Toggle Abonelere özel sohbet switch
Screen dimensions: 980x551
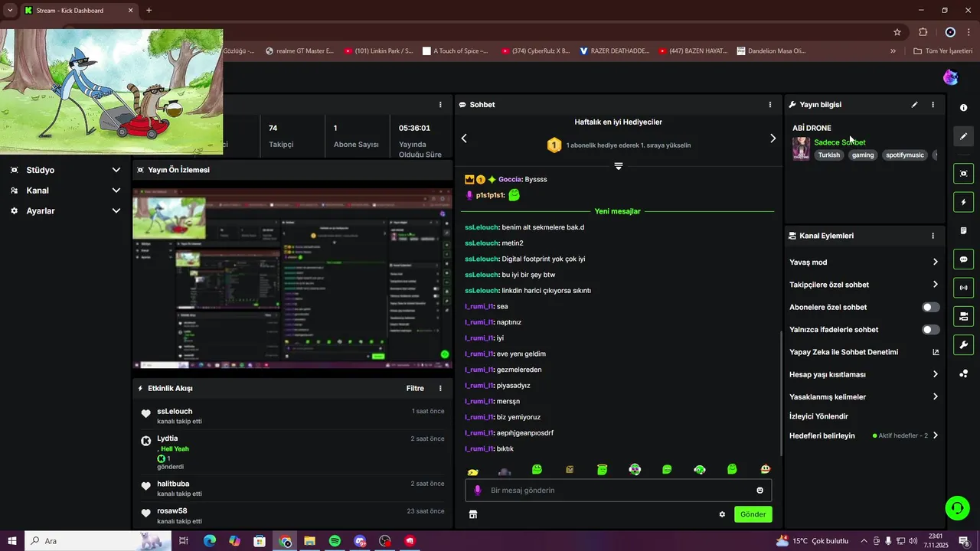(x=930, y=307)
